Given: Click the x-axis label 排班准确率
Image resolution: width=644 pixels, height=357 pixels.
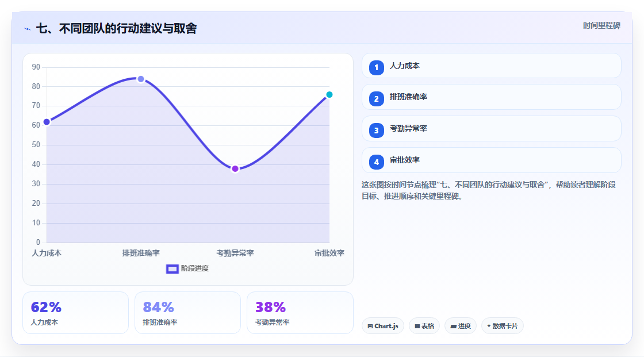Looking at the screenshot, I should tap(141, 254).
